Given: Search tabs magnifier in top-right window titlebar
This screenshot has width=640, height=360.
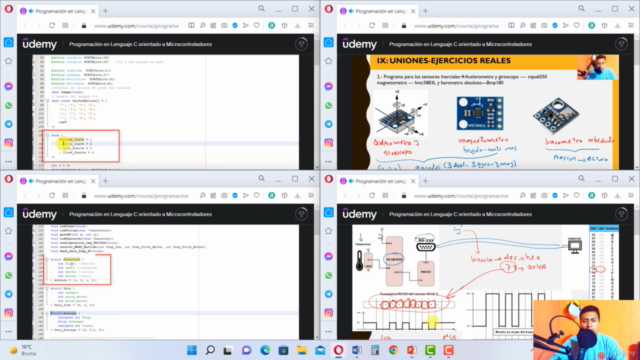Looking at the screenshot, I should coord(581,8).
